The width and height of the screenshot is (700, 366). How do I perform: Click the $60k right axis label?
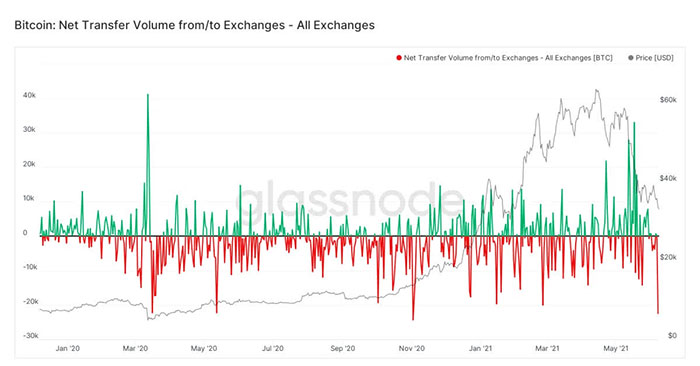pos(668,100)
